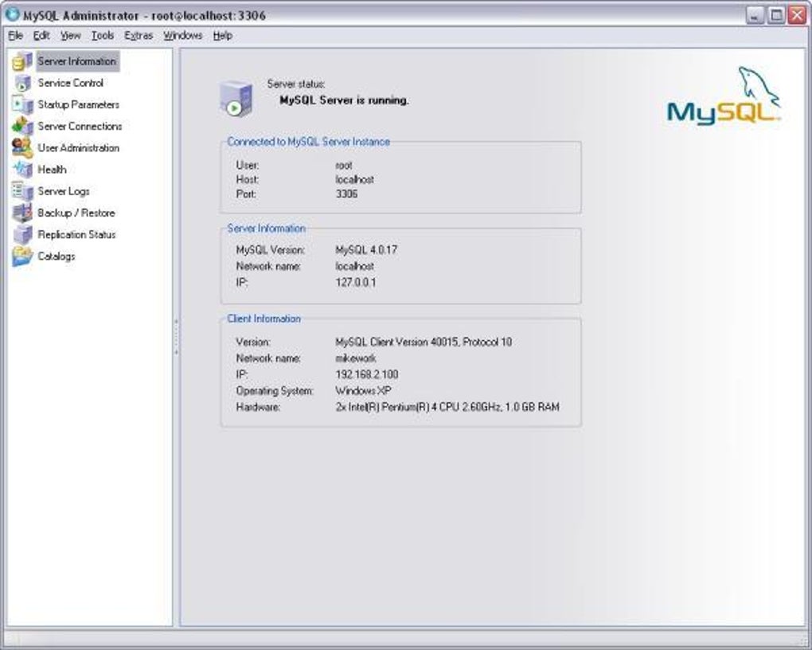Screen dimensions: 812x650
Task: Minimize the MySQL Administrator window
Action: coord(755,16)
